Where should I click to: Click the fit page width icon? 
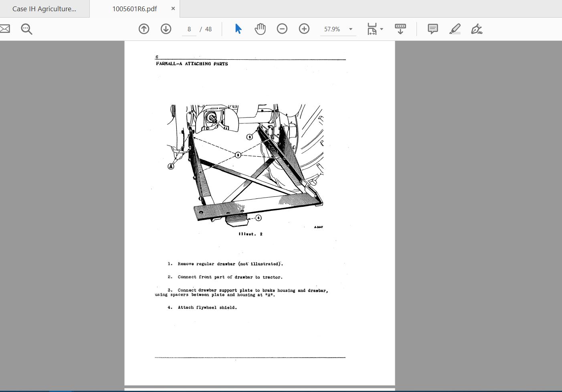coord(372,29)
